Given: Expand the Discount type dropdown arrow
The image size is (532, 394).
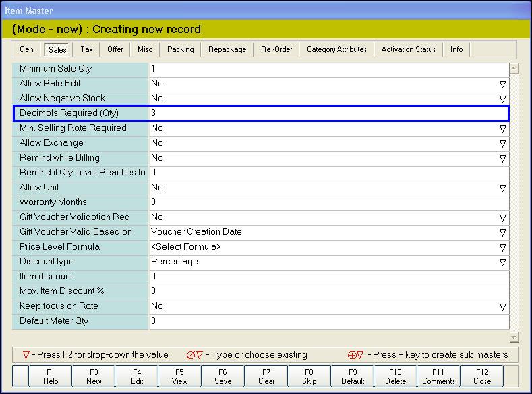Looking at the screenshot, I should [x=502, y=262].
